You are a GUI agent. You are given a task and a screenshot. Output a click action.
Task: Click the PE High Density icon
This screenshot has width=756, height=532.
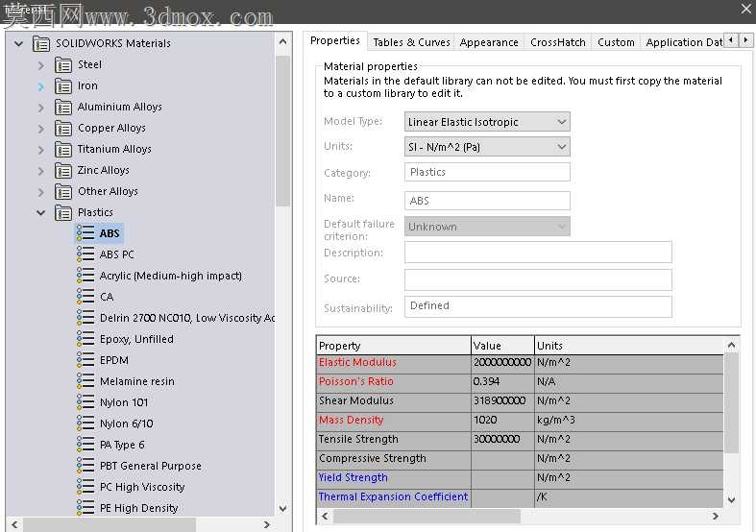pos(85,508)
